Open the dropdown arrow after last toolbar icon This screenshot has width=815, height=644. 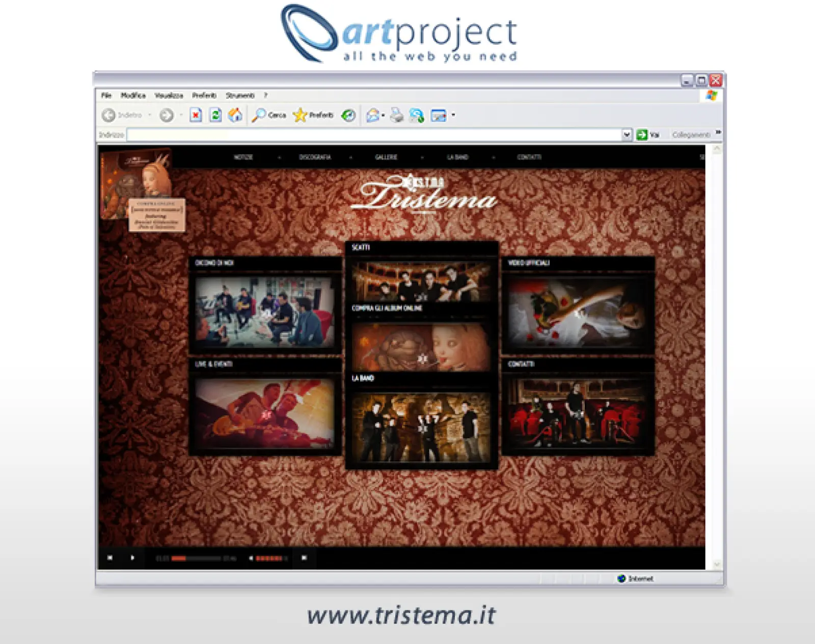click(x=453, y=115)
